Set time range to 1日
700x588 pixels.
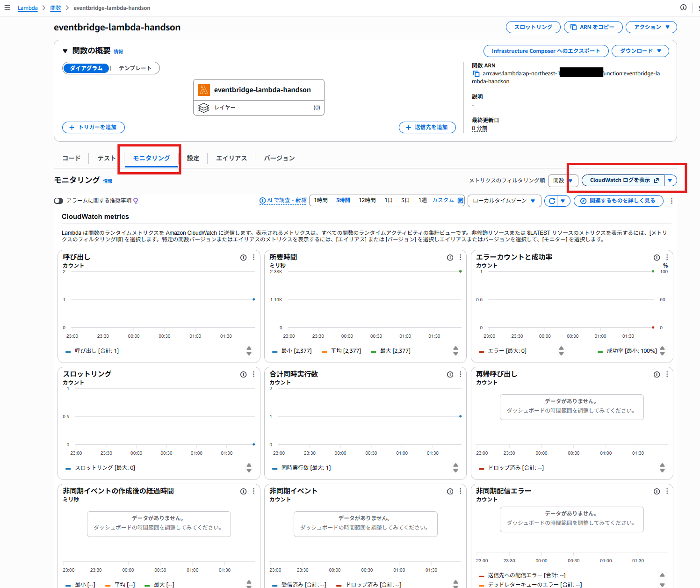pyautogui.click(x=389, y=200)
